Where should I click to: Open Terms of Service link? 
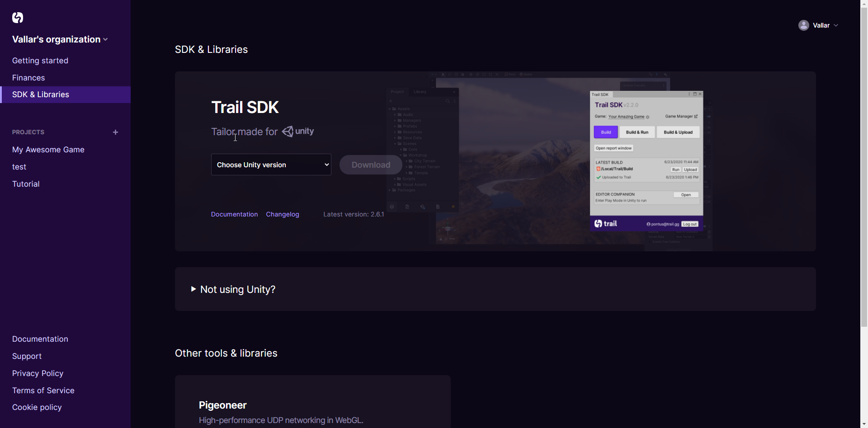click(x=43, y=390)
